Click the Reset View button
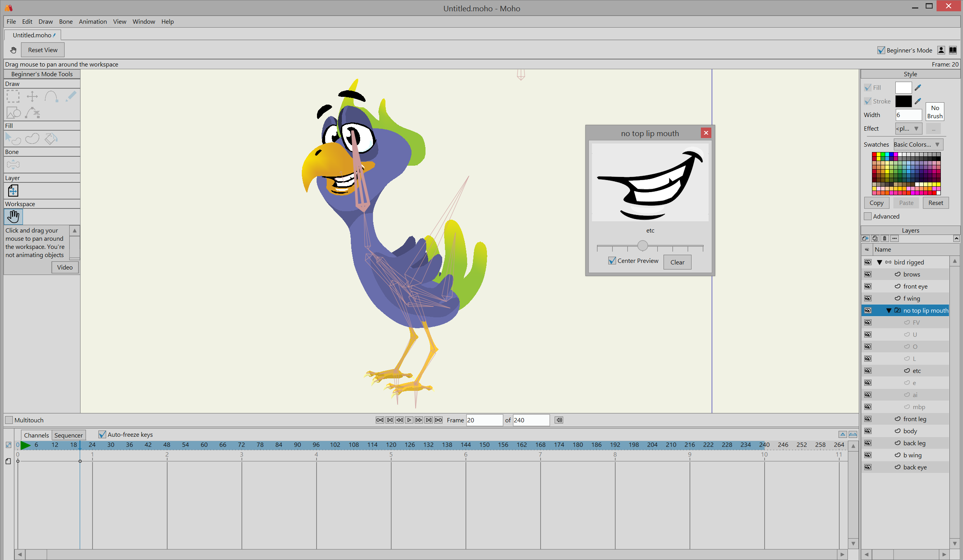This screenshot has width=963, height=560. 42,50
